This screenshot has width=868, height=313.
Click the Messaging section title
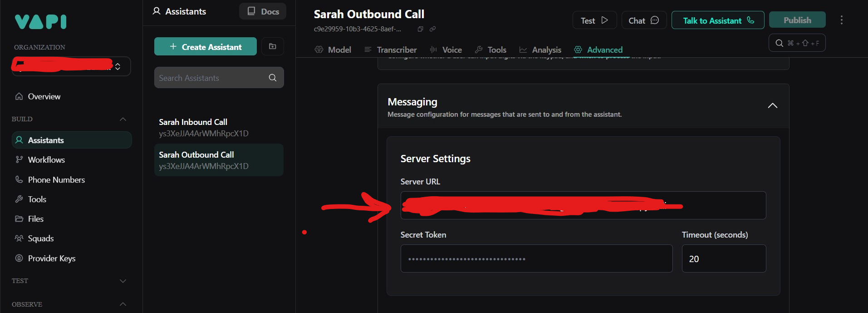[x=412, y=102]
